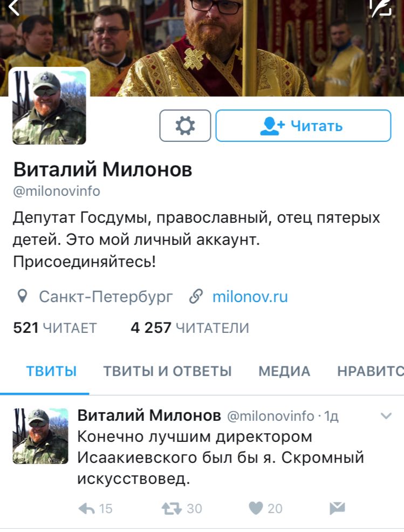The image size is (404, 532).
Task: Select the Твиты tab
Action: [x=51, y=371]
